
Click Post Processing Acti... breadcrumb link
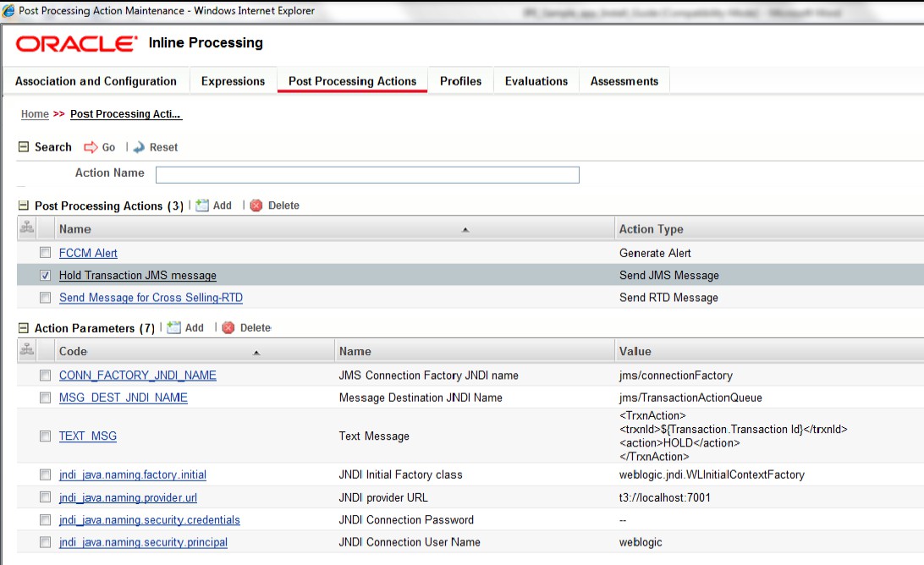pos(125,113)
